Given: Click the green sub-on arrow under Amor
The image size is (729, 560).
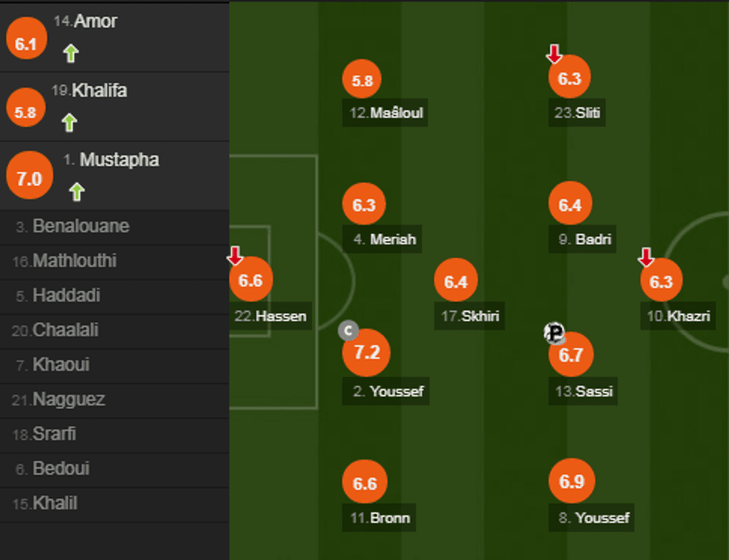Looking at the screenshot, I should [x=70, y=53].
